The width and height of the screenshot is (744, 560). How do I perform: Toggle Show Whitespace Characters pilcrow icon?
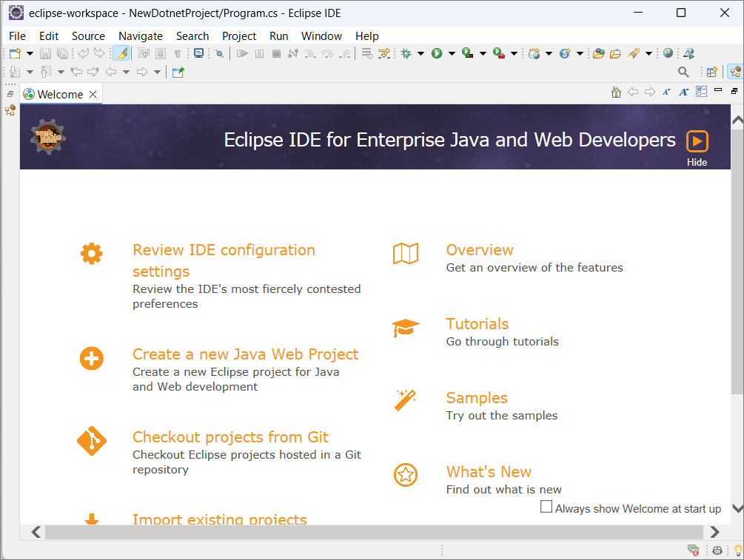[178, 53]
